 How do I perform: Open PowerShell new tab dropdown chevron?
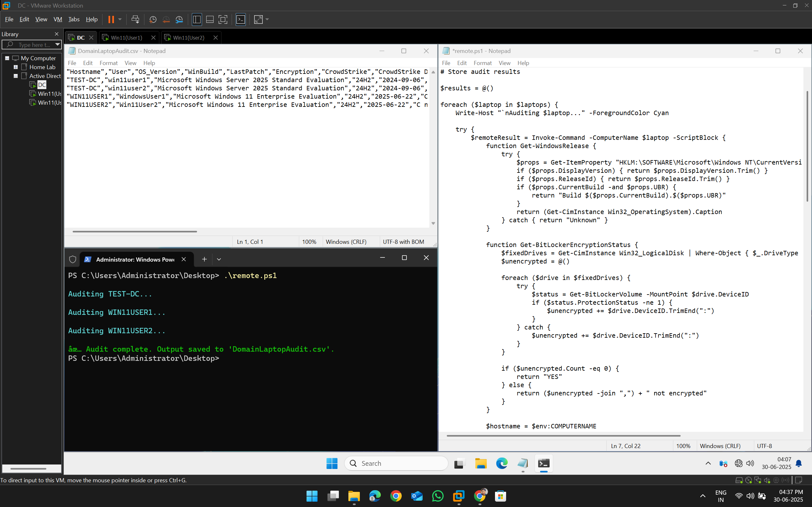coord(219,259)
